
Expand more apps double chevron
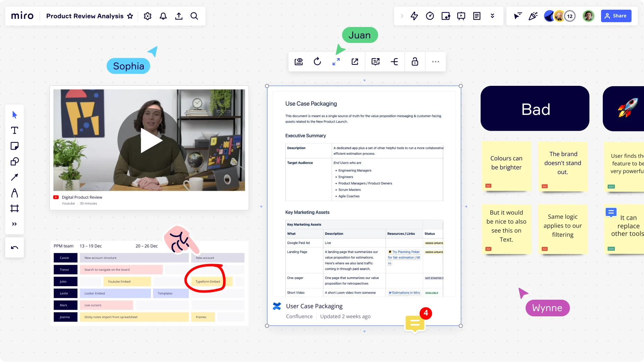492,16
